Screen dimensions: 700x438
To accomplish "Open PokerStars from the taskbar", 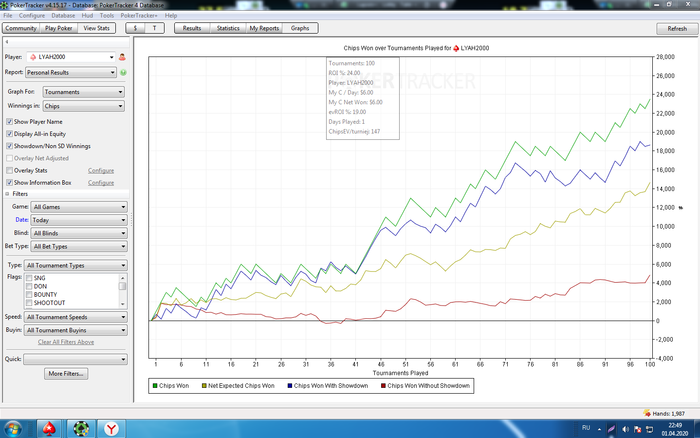I will [x=50, y=428].
